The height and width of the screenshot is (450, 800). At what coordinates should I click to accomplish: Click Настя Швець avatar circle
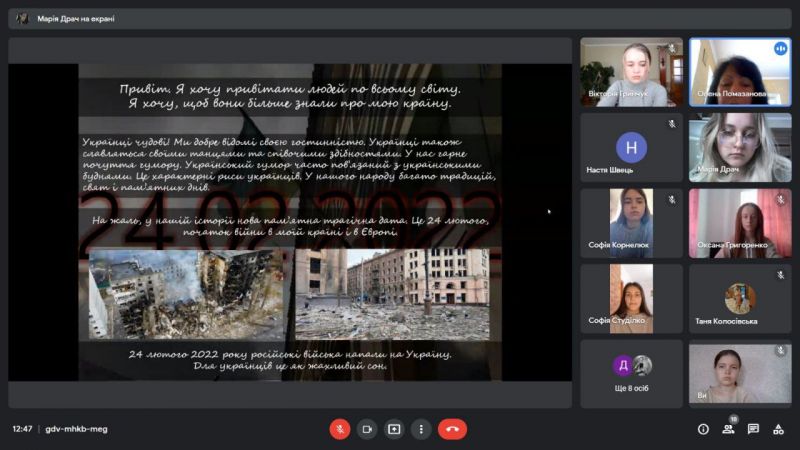tap(631, 147)
